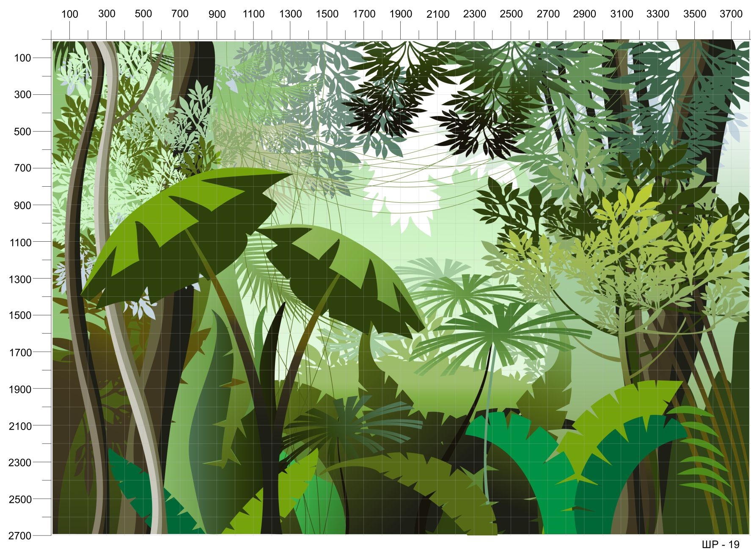Click the 100 label on the horizontal ruler
Screen dimensions: 751x560
pyautogui.click(x=70, y=14)
